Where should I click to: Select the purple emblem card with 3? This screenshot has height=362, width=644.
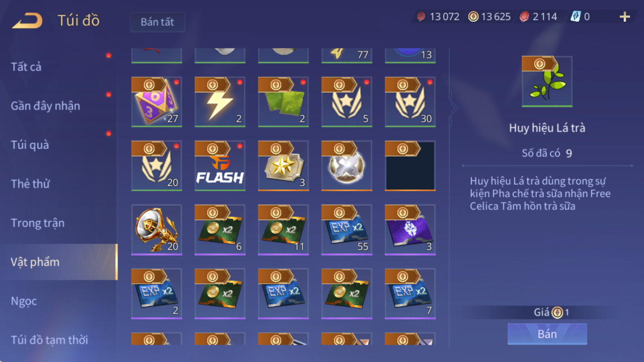pyautogui.click(x=410, y=230)
